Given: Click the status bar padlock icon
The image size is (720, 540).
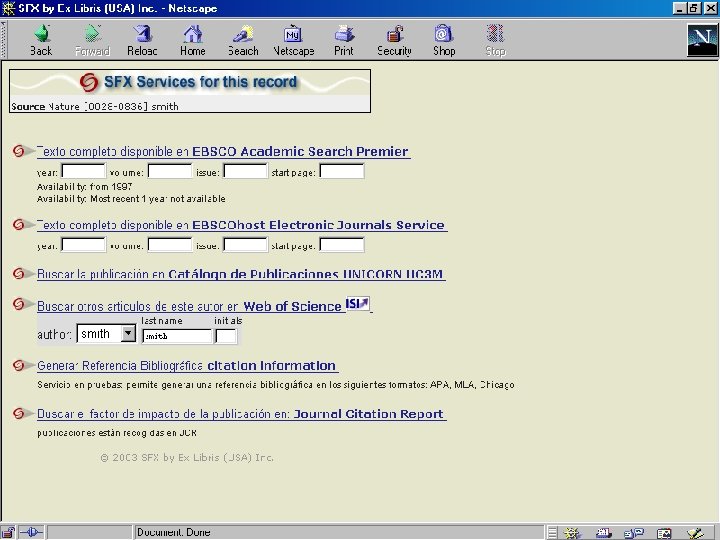Looking at the screenshot, I should pyautogui.click(x=8, y=533).
